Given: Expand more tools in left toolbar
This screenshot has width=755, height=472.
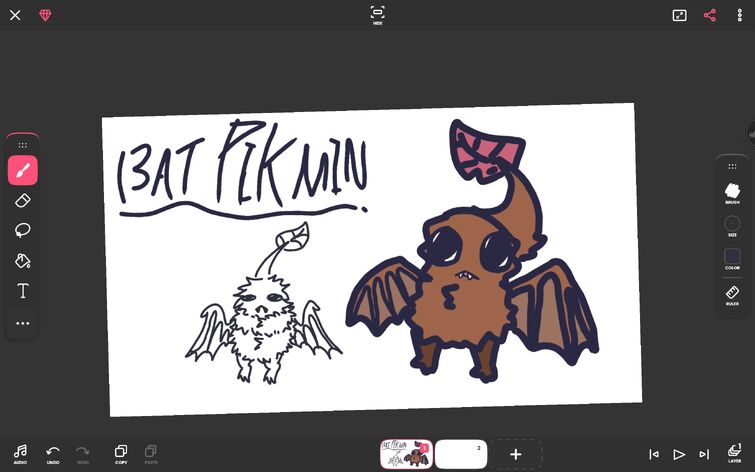Looking at the screenshot, I should (23, 323).
